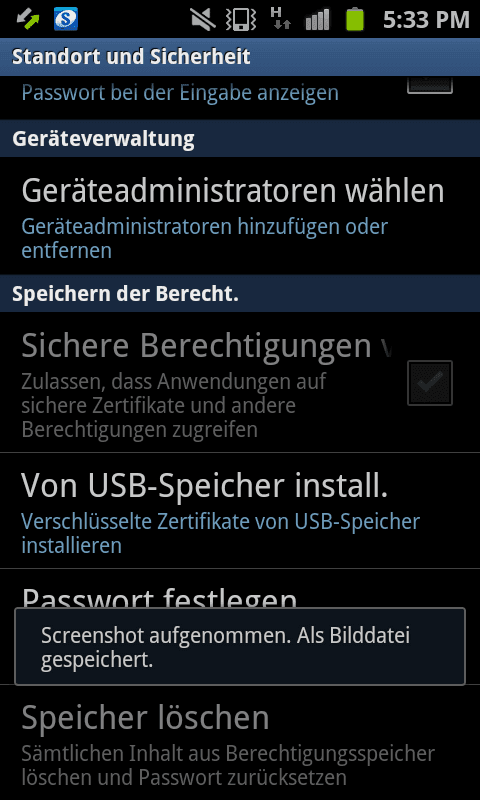Open Von USB-Speicher install.
Viewport: 480px width, 800px height.
(240, 511)
